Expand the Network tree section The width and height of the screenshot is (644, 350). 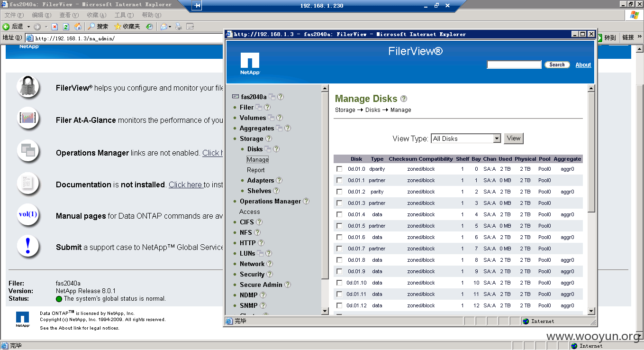tap(252, 264)
